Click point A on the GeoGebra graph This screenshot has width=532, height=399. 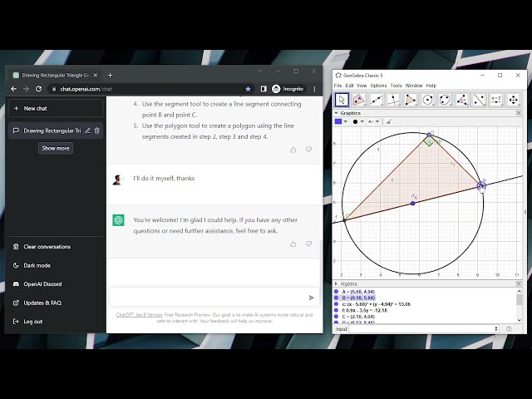click(413, 203)
